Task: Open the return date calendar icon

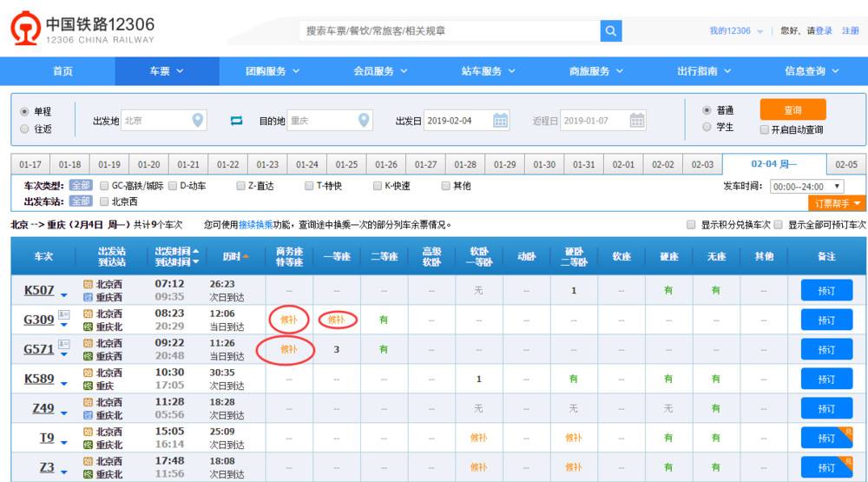Action: point(636,120)
